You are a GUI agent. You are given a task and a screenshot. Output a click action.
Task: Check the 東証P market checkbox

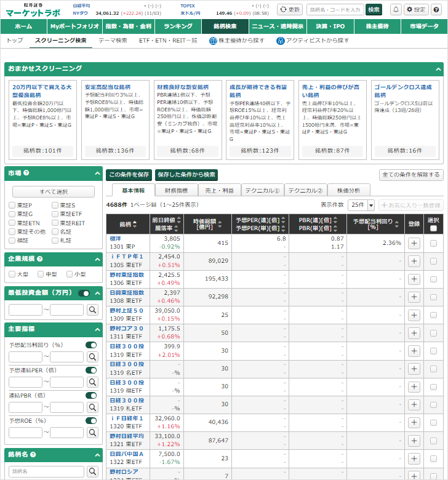pos(12,205)
